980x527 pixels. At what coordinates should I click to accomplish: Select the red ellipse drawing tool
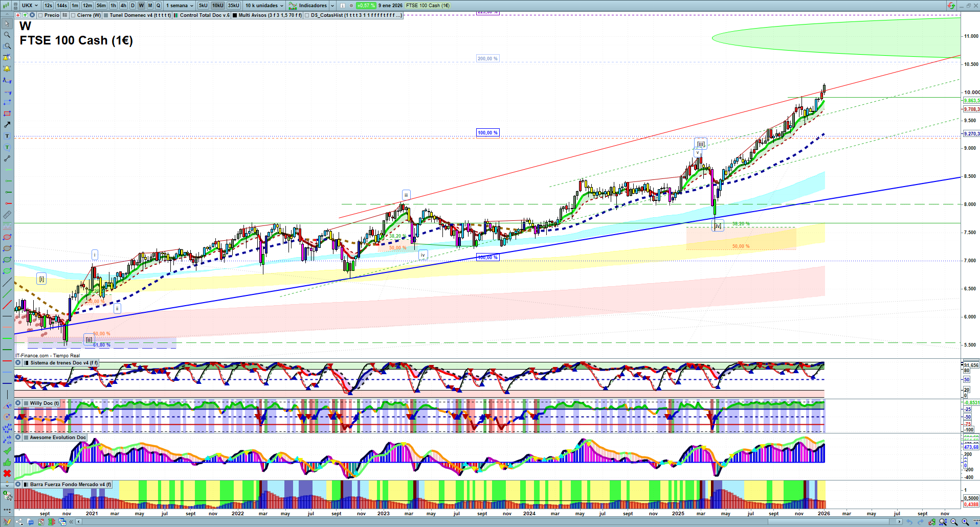pyautogui.click(x=7, y=237)
